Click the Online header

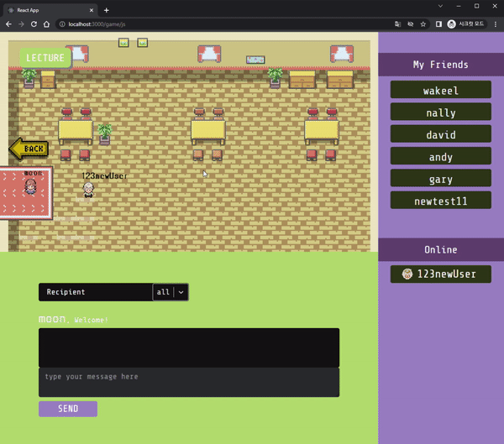tap(441, 249)
